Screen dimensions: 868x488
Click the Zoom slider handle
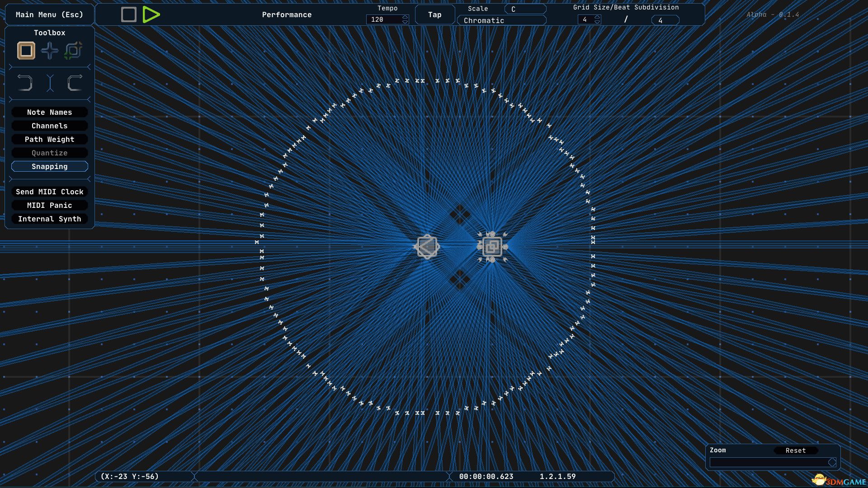[832, 462]
